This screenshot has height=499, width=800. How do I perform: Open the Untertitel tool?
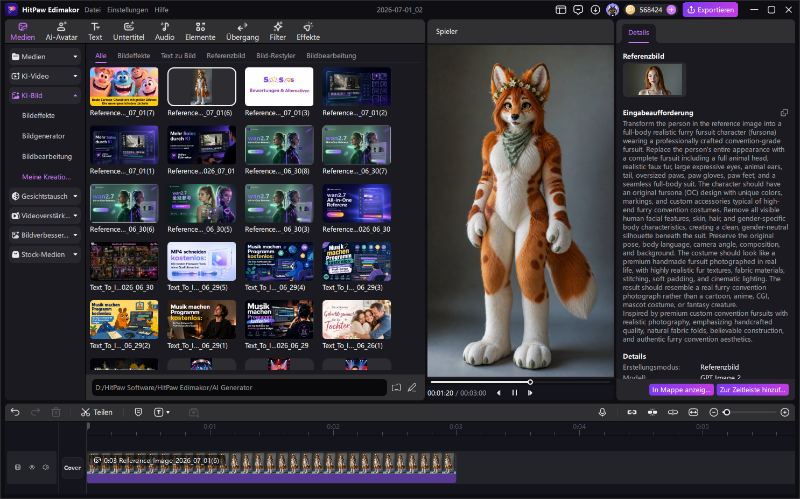tap(129, 31)
